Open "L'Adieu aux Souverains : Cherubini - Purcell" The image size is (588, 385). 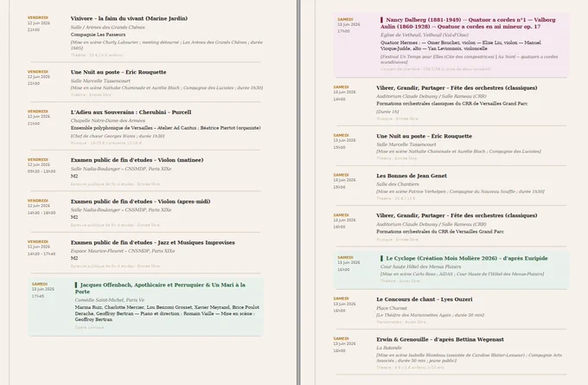131,112
